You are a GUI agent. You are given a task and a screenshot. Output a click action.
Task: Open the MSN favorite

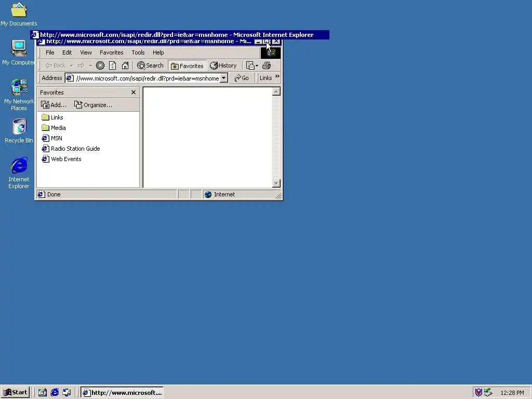pos(52,138)
